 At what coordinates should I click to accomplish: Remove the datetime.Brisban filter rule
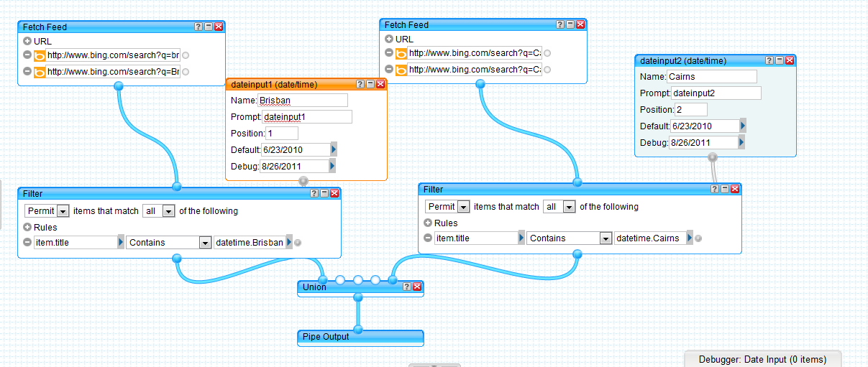(27, 243)
